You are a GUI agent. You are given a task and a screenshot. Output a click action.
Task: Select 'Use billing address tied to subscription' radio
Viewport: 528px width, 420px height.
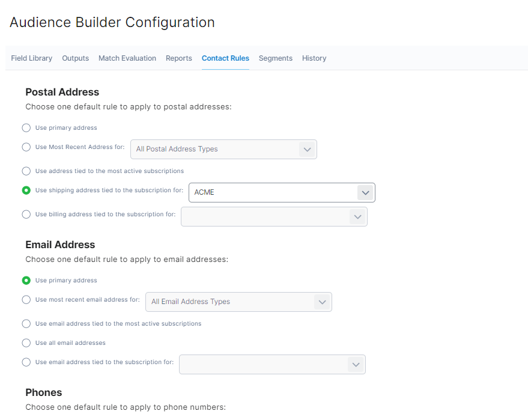pos(26,215)
